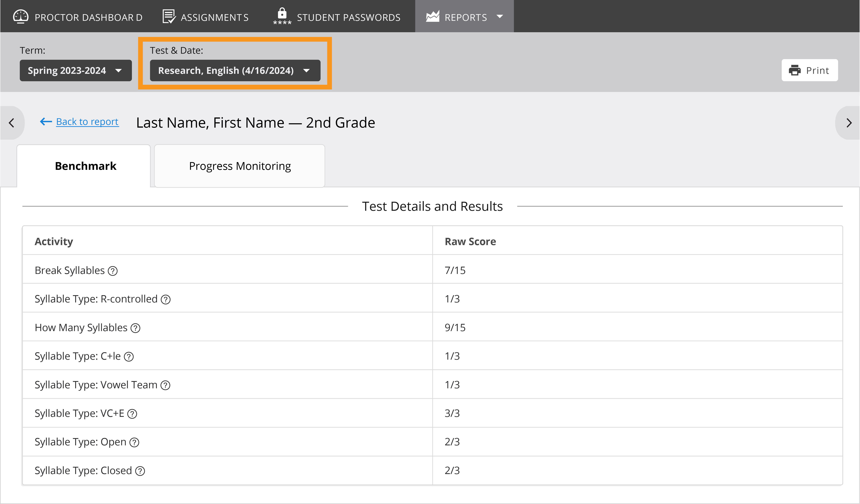Viewport: 860px width, 504px height.
Task: Open the Term dropdown Spring 2023-2024
Action: (x=75, y=71)
